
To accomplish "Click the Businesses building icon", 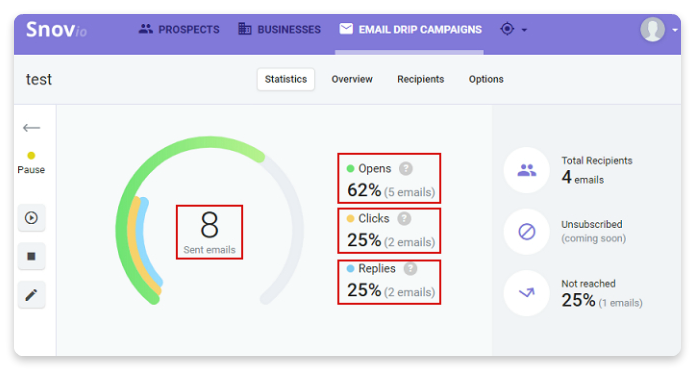I will (x=245, y=29).
